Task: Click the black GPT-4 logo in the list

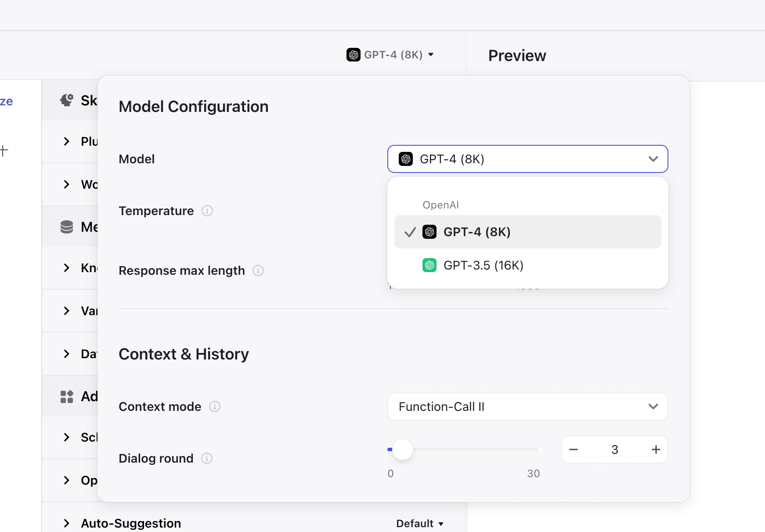Action: pyautogui.click(x=429, y=232)
